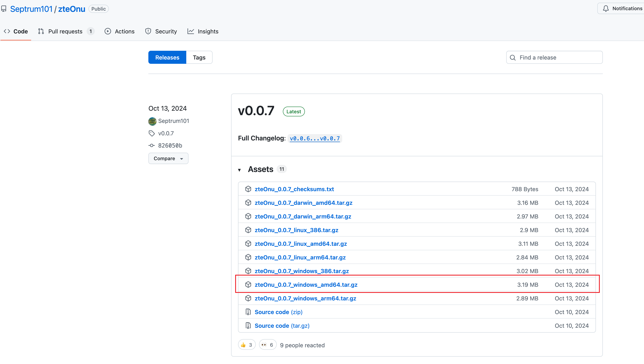644x364 pixels.
Task: Click the package icon for windows_arm64 asset
Action: click(248, 298)
